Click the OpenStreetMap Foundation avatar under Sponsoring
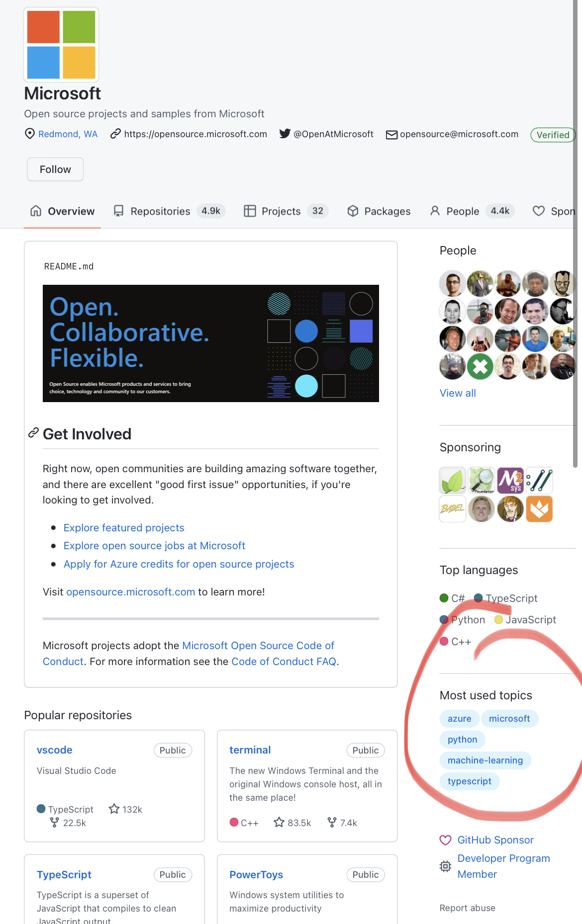Viewport: 582px width, 924px height. (x=481, y=481)
